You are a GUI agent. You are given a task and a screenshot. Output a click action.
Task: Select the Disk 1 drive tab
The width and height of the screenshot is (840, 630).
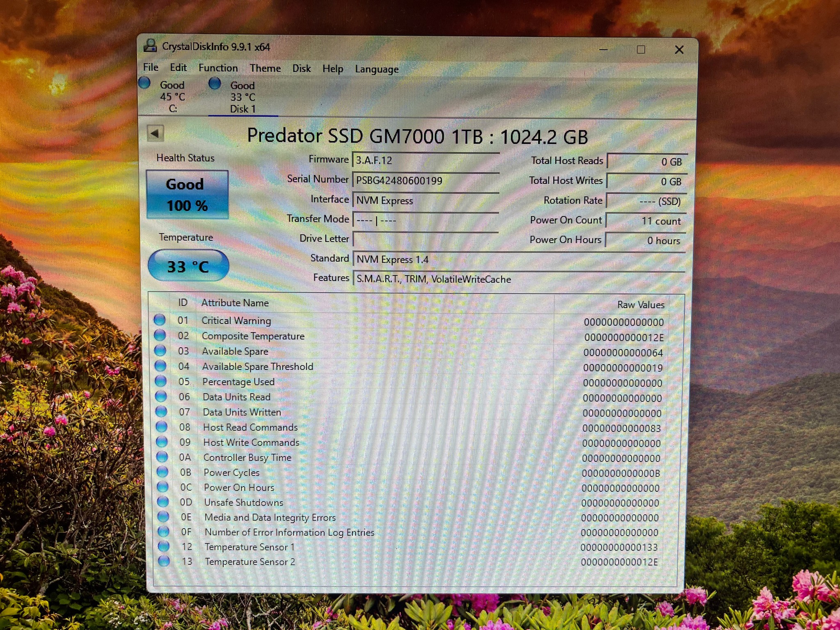tap(243, 97)
